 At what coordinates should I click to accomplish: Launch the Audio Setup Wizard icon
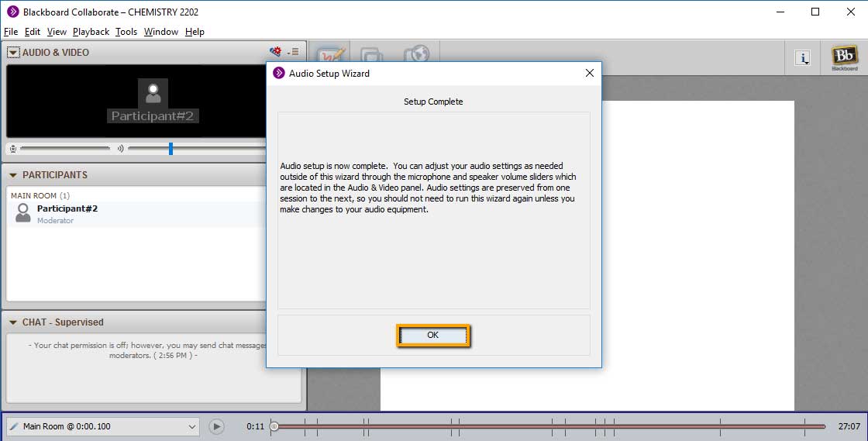(x=275, y=51)
